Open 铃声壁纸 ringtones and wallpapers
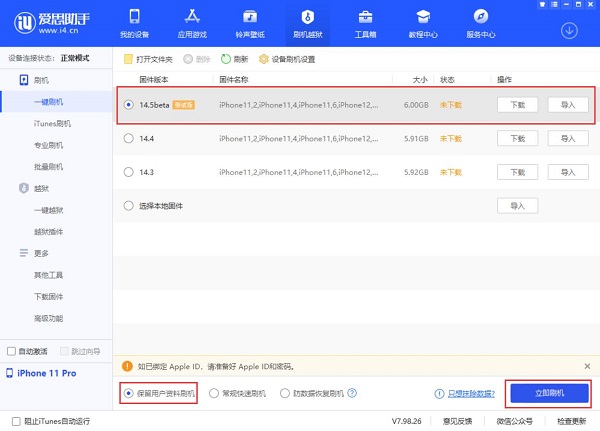This screenshot has height=431, width=600. point(250,22)
